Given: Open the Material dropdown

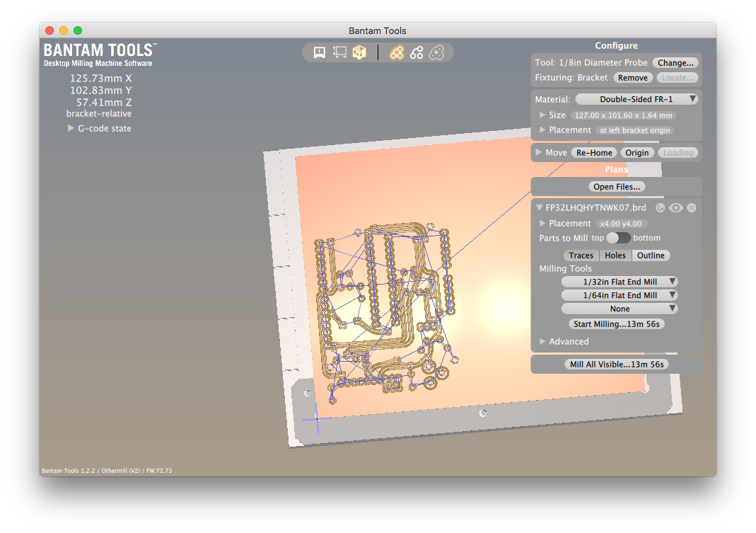Looking at the screenshot, I should coord(636,99).
